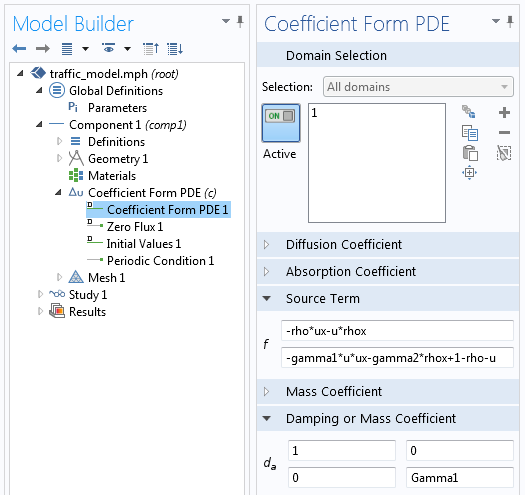Click the Mesh 1 triangle icon
Screen dimensions: 525x495
click(x=76, y=277)
